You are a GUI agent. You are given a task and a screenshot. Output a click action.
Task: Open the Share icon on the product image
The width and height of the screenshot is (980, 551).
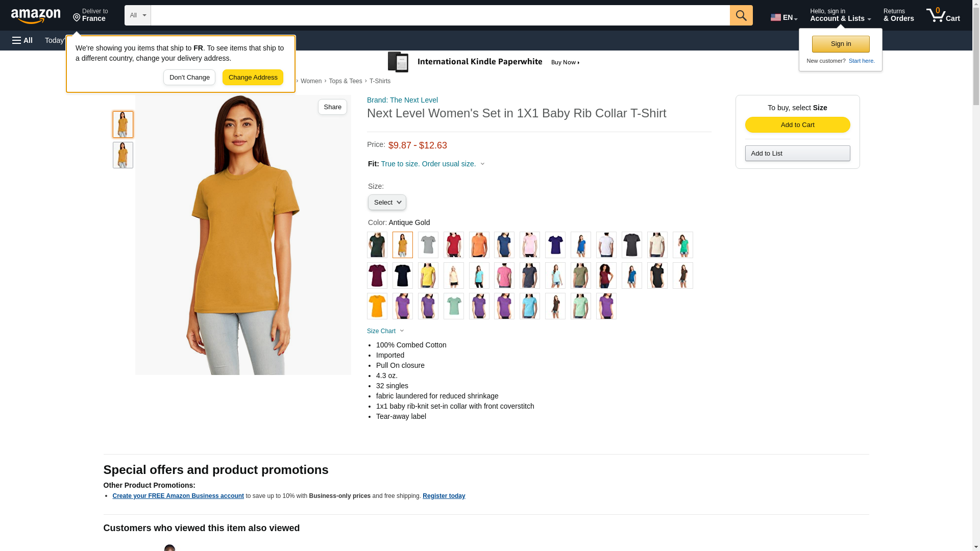[x=332, y=107]
